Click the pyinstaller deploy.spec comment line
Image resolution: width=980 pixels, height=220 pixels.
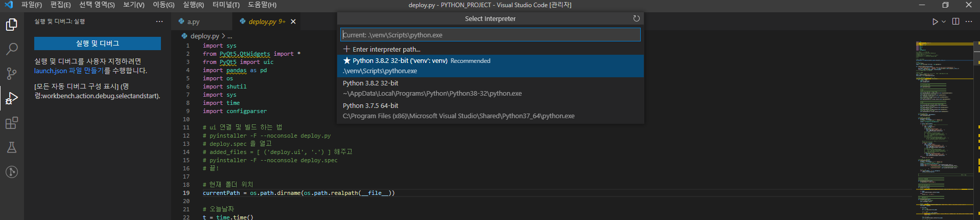[x=270, y=160]
